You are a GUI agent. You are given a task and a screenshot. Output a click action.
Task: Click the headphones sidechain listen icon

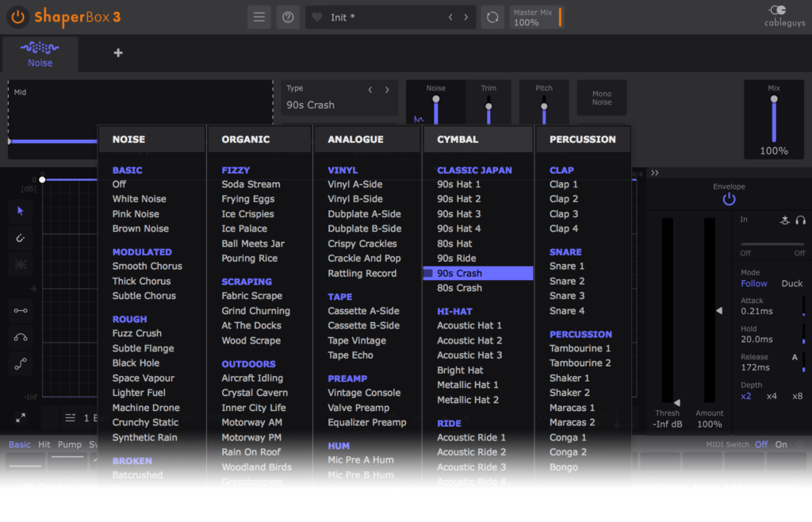pos(801,220)
